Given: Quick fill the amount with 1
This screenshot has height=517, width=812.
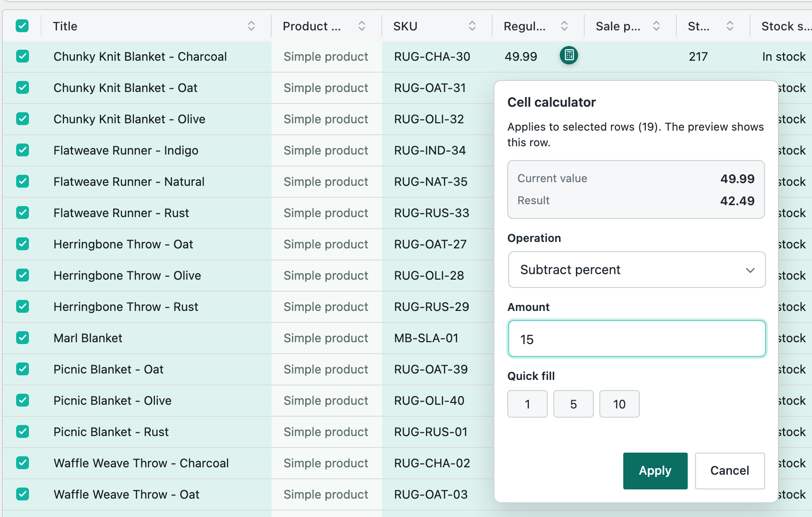Looking at the screenshot, I should 528,404.
